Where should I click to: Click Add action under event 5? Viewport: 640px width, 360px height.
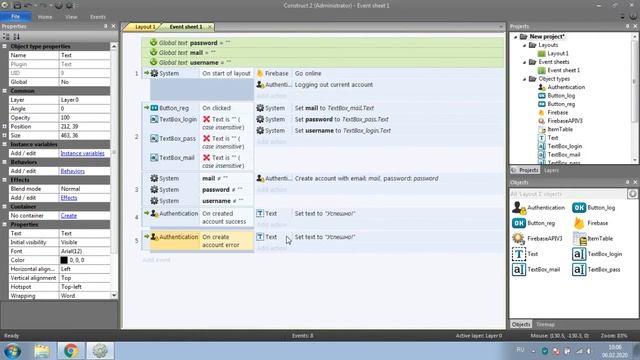coord(271,248)
